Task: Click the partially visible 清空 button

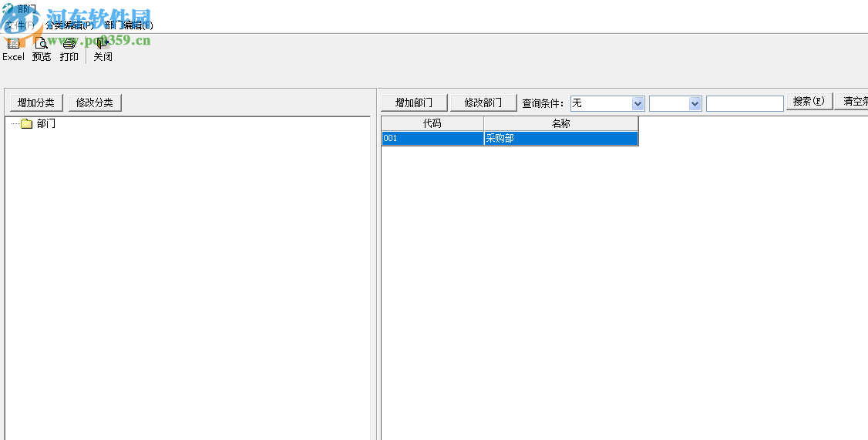Action: [851, 102]
